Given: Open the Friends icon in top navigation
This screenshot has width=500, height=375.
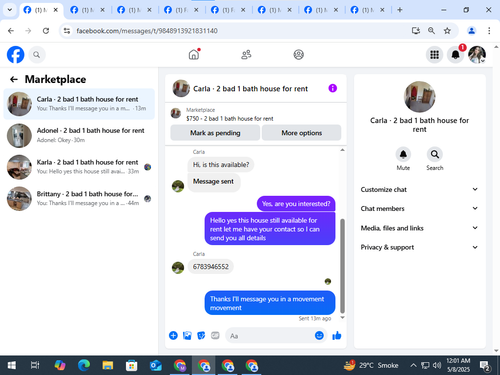Looking at the screenshot, I should click(x=246, y=54).
